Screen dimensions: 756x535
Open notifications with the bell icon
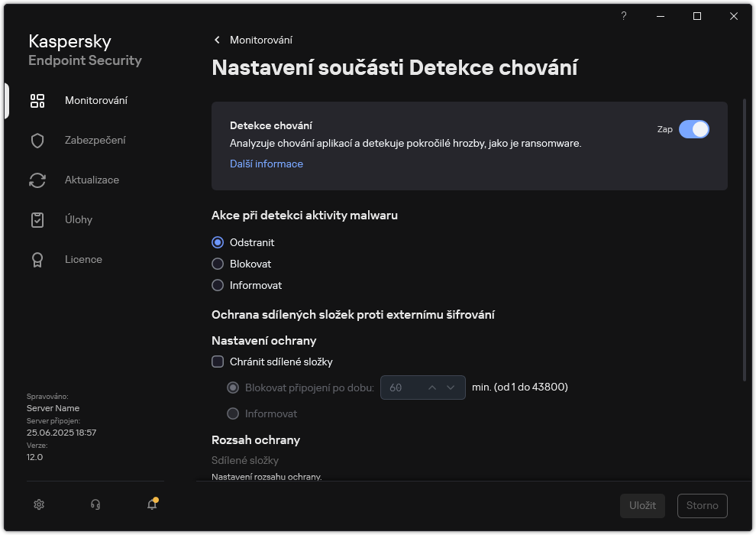click(x=151, y=504)
